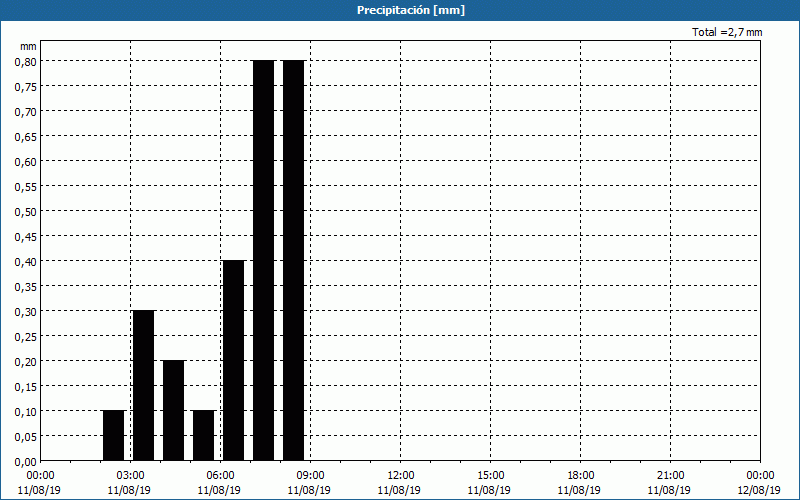Click the 00:00 12/08/19 time label
The width and height of the screenshot is (800, 500).
pos(759,483)
